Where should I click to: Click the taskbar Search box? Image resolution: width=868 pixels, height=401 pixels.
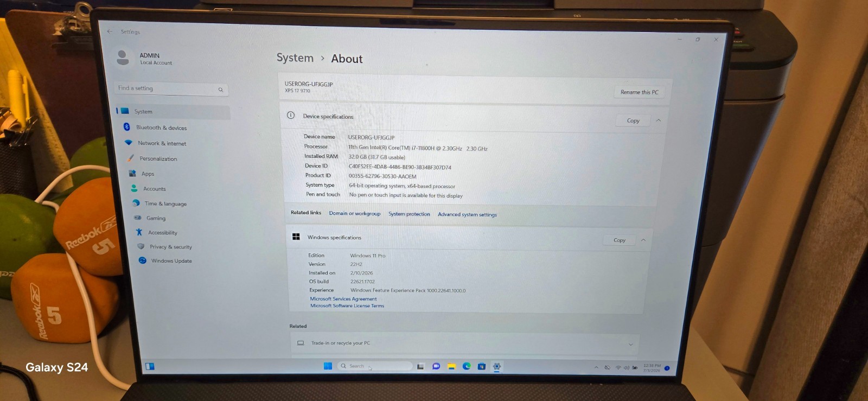click(x=374, y=366)
